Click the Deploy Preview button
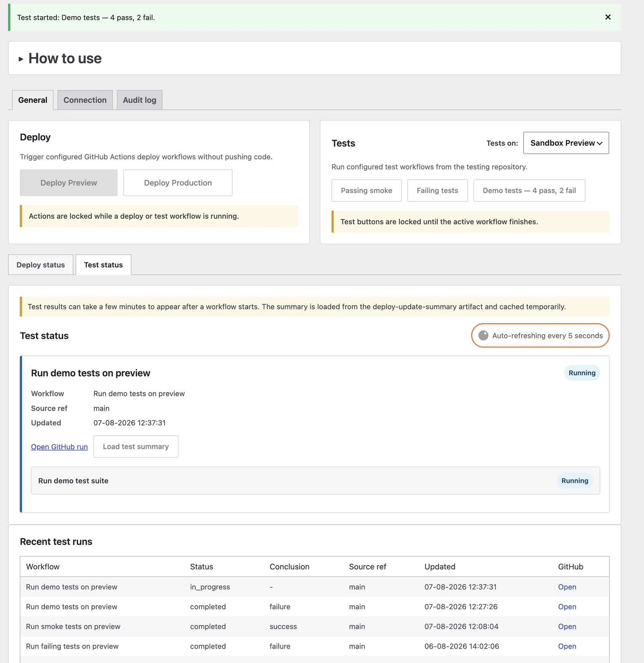The width and height of the screenshot is (644, 663). [x=69, y=183]
